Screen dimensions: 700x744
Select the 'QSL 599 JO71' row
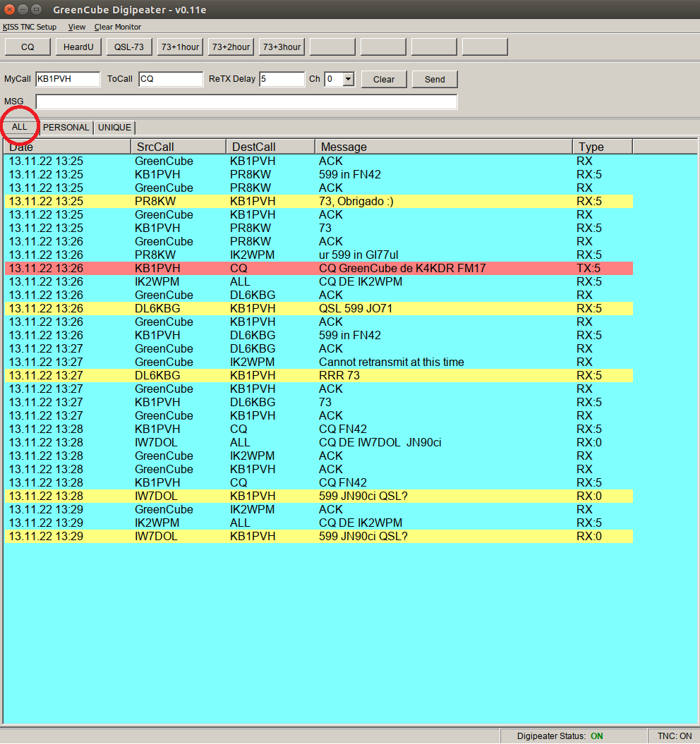click(319, 308)
